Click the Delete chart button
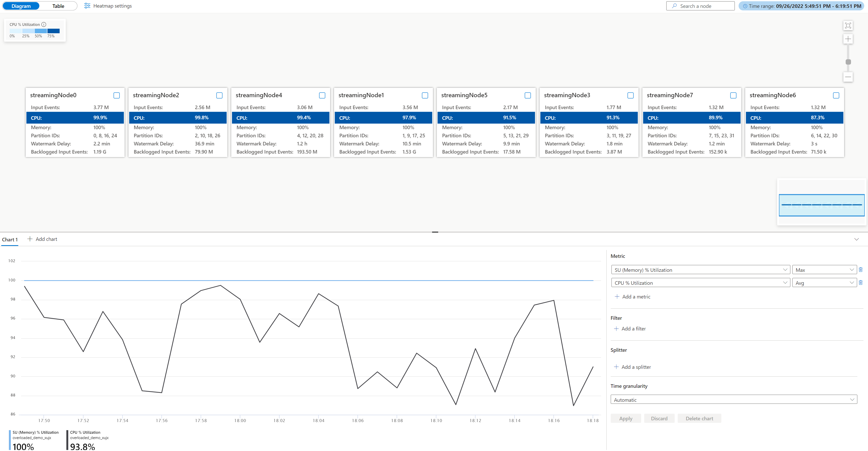 pyautogui.click(x=699, y=418)
